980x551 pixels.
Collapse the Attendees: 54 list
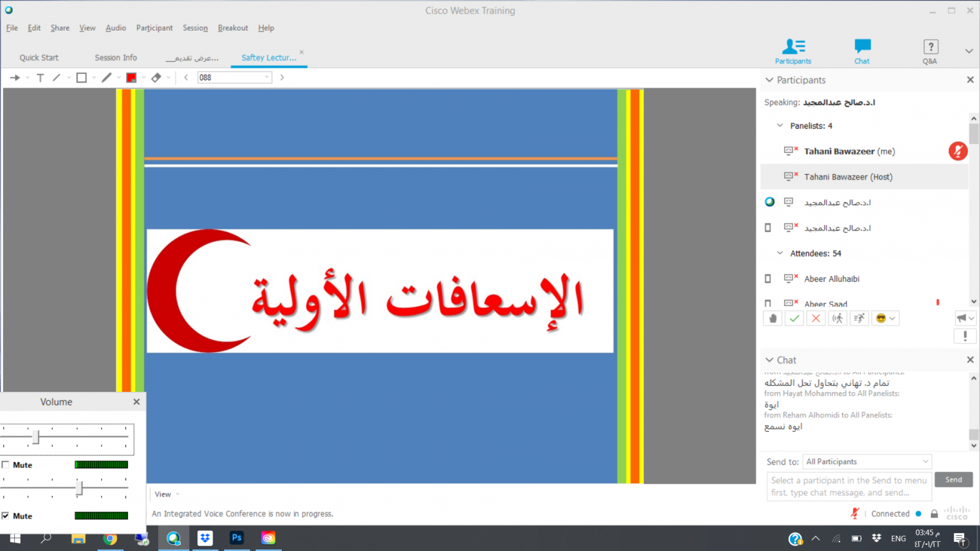click(x=780, y=253)
